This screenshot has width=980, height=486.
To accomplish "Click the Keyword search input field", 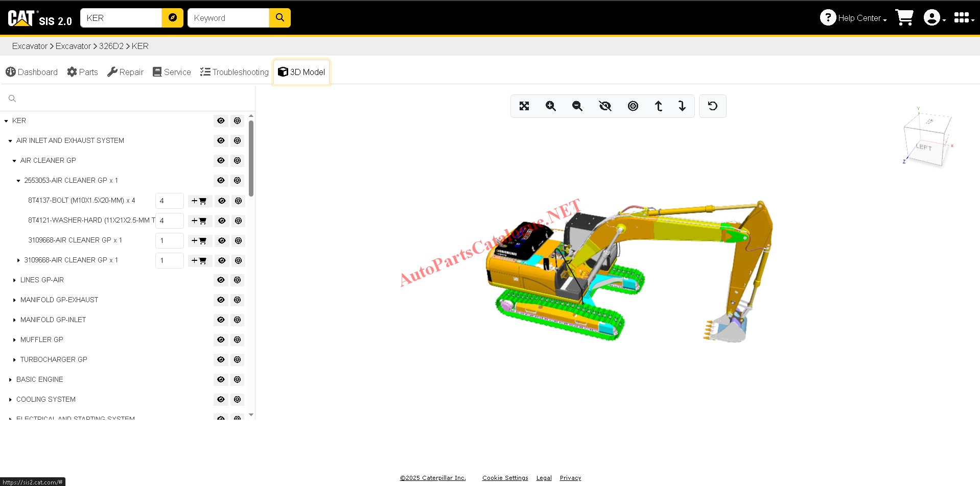I will click(x=228, y=18).
